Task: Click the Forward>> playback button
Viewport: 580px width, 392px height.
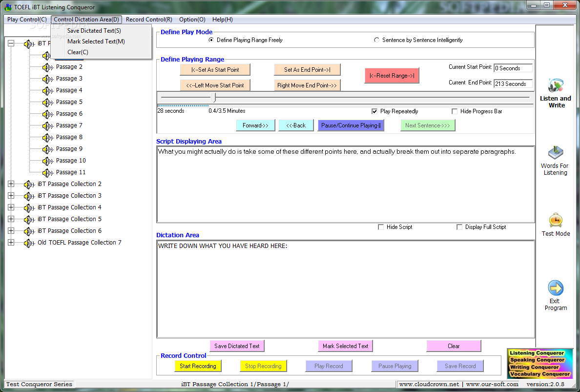Action: pos(256,125)
